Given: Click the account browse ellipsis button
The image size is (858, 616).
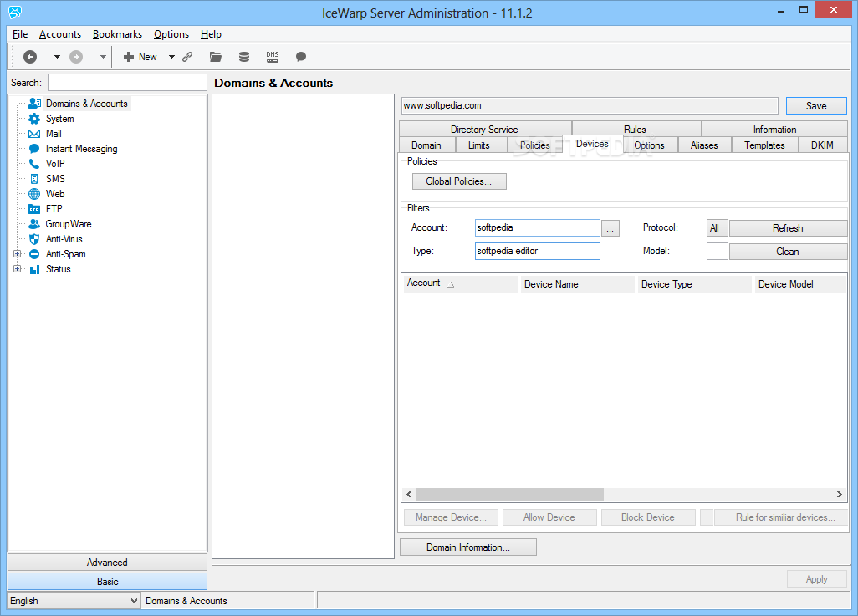Looking at the screenshot, I should pyautogui.click(x=610, y=228).
